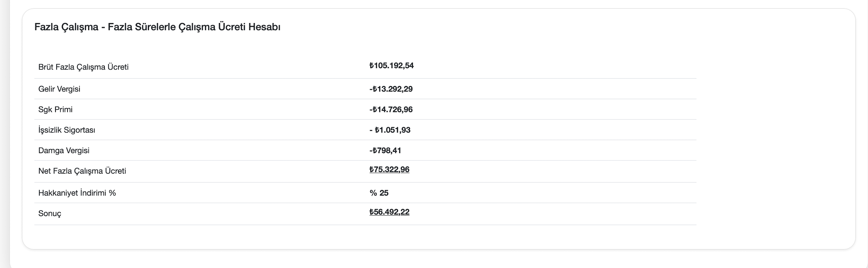The height and width of the screenshot is (268, 868).
Task: Select the Brüt Fazla Çalışma Ücreti label
Action: click(83, 67)
